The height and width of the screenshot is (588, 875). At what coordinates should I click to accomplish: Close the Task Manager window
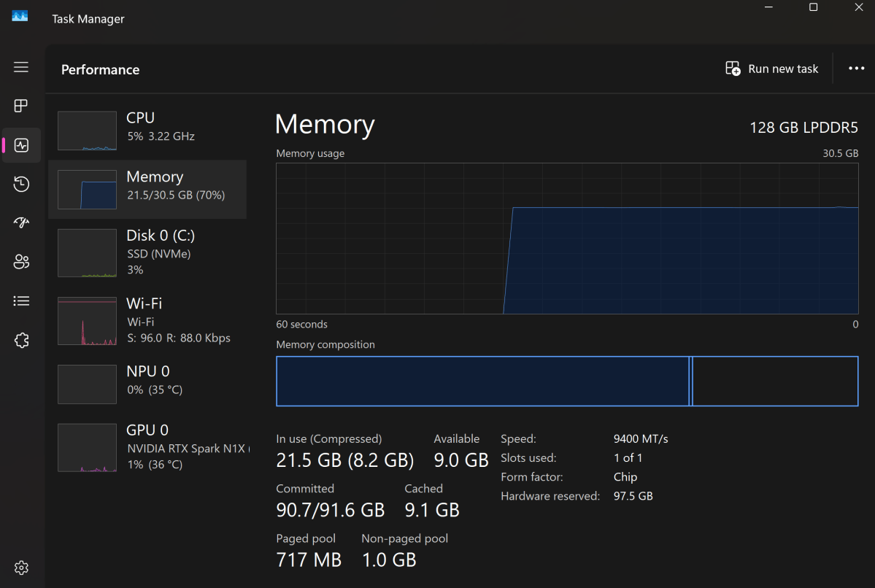[x=859, y=7]
